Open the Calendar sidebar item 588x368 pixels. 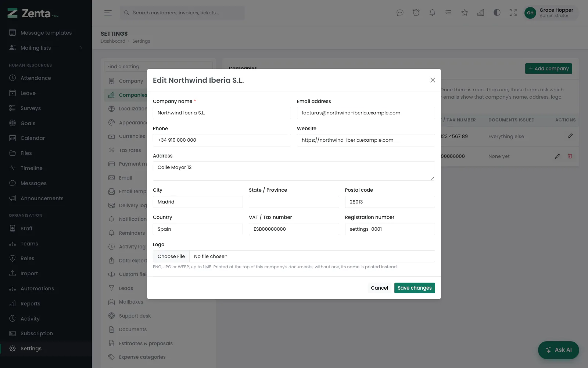tap(46, 138)
